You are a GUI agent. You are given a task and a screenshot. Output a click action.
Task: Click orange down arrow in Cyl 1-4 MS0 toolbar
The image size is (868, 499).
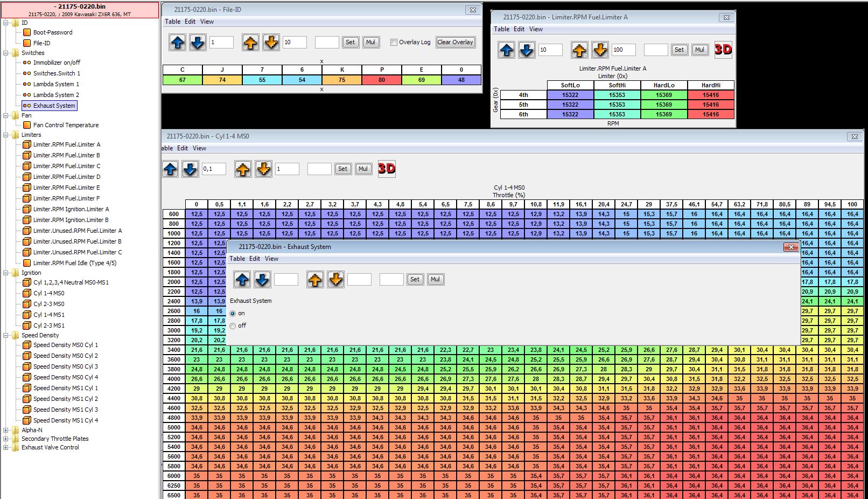tap(263, 169)
